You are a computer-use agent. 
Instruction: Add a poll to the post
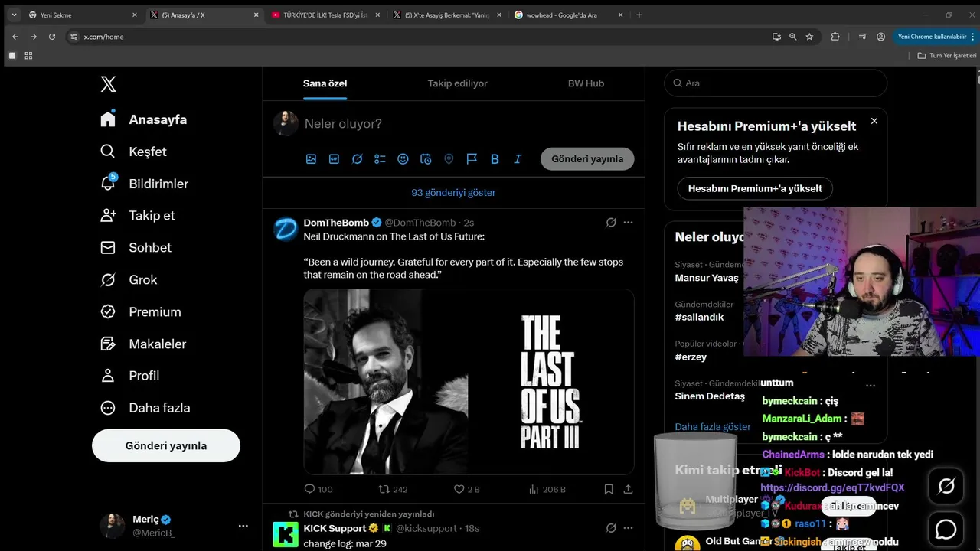(x=380, y=159)
